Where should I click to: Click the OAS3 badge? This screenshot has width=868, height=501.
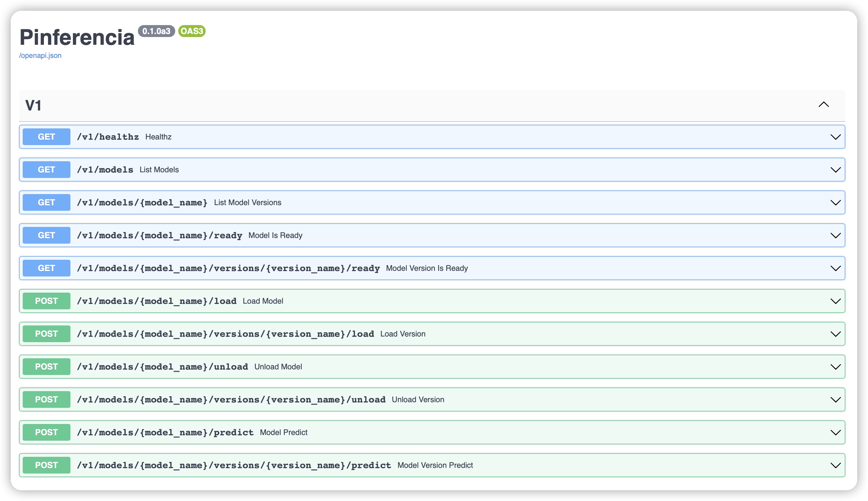(x=192, y=31)
